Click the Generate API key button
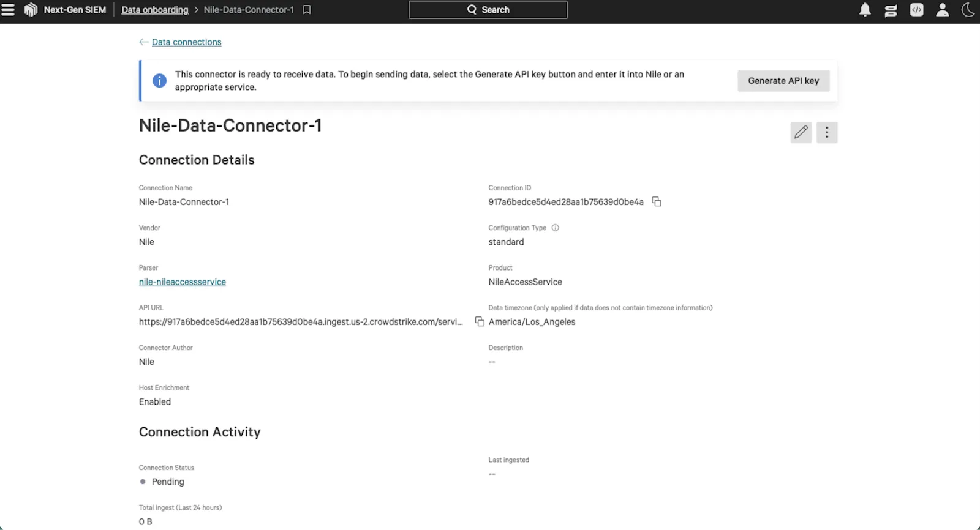The width and height of the screenshot is (980, 530). [x=783, y=81]
